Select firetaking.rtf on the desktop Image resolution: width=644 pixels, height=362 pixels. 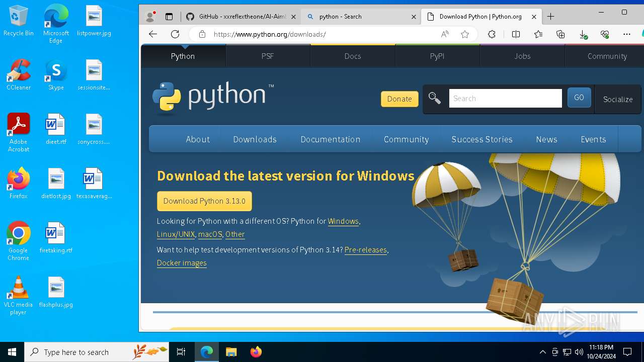click(x=56, y=238)
